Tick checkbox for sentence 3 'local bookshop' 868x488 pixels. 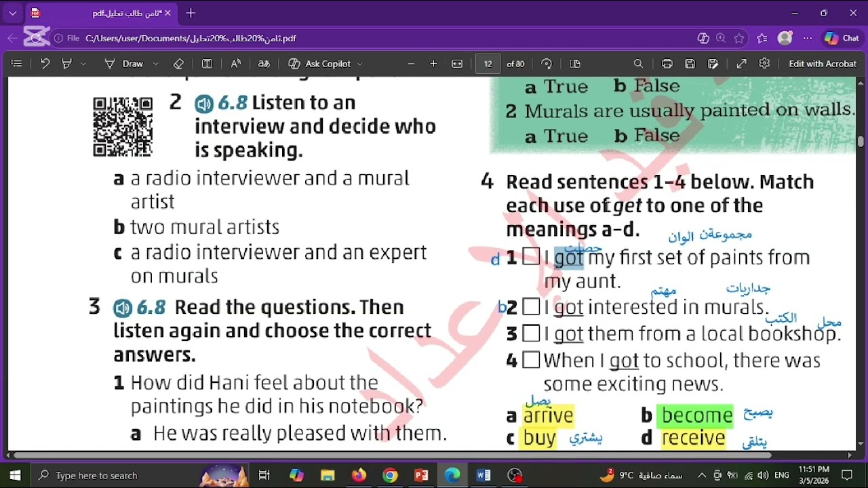click(x=532, y=333)
